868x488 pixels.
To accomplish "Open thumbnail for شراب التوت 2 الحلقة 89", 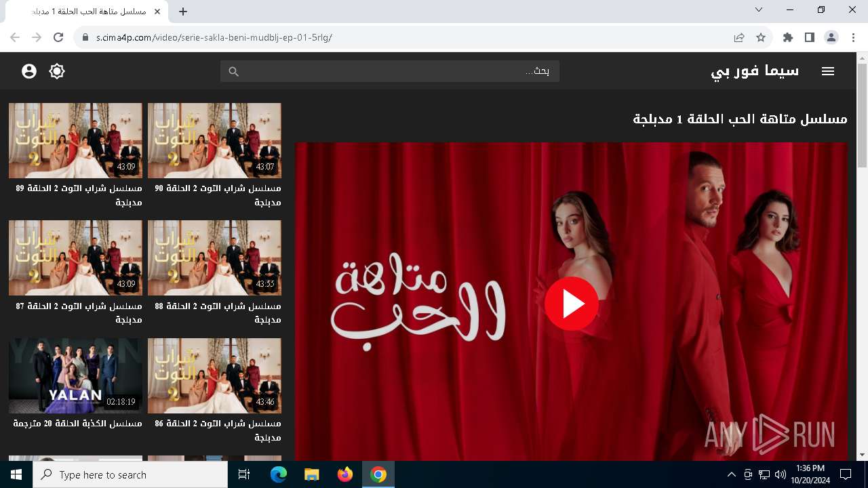I will pyautogui.click(x=75, y=140).
